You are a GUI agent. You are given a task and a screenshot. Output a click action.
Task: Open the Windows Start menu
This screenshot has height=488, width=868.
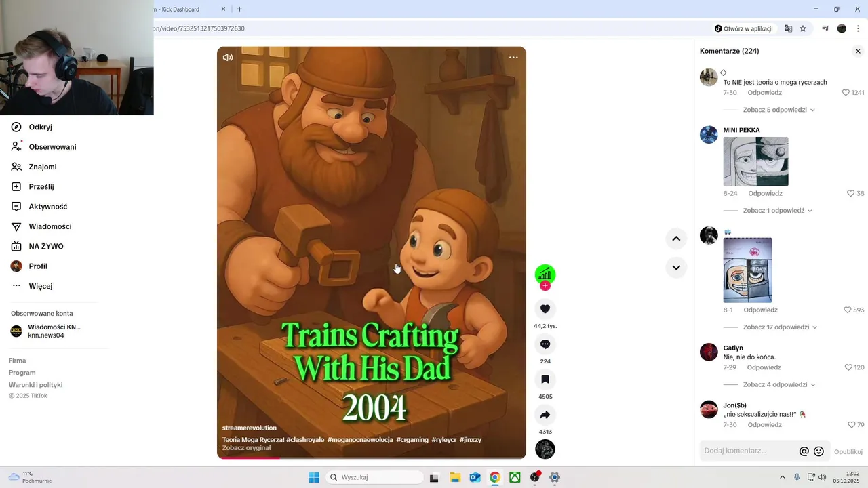pyautogui.click(x=314, y=477)
